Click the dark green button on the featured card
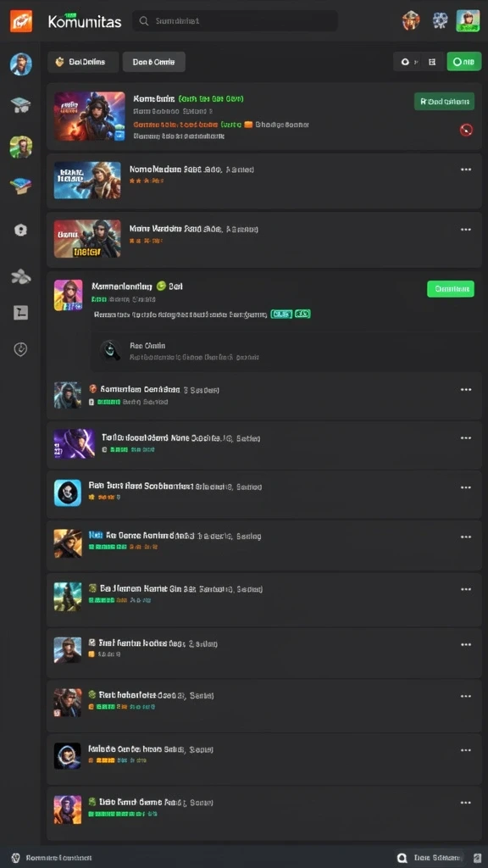Screen dimensions: 488x868 [444, 102]
